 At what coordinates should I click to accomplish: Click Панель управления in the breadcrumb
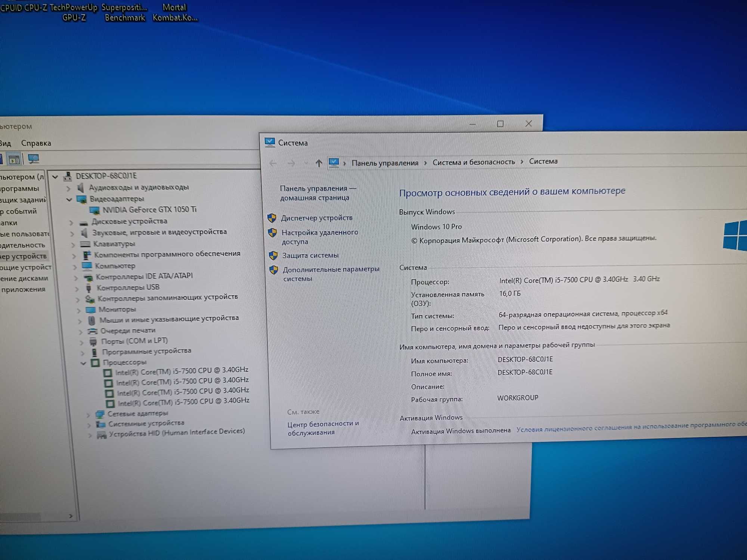(x=385, y=163)
